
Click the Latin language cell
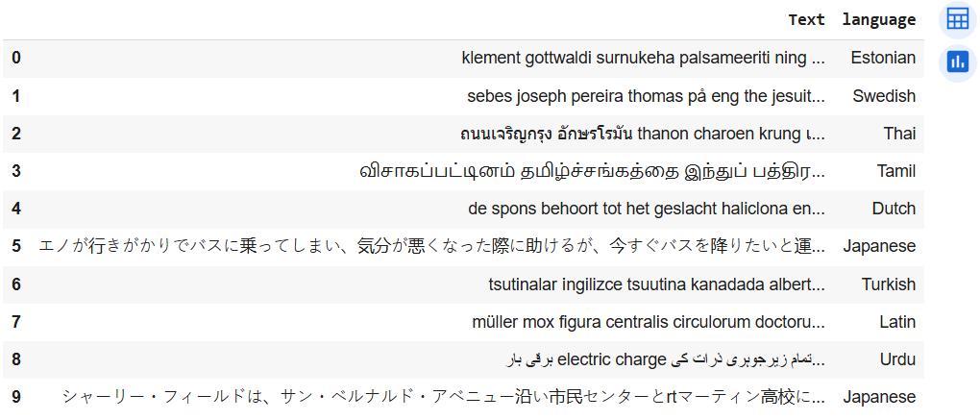tap(895, 323)
